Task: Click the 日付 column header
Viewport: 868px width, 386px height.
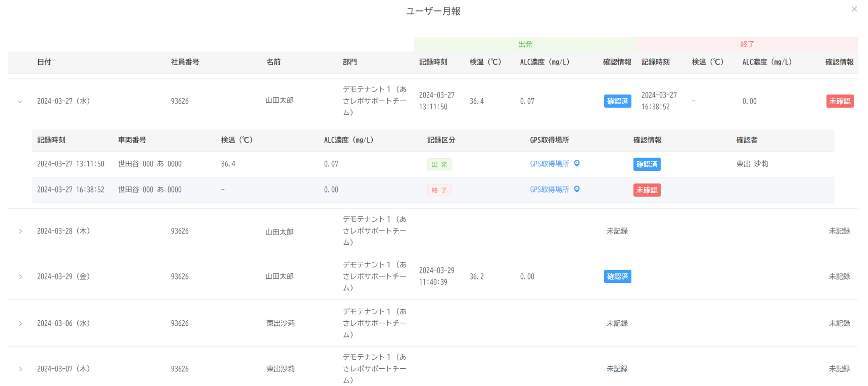Action: [44, 62]
